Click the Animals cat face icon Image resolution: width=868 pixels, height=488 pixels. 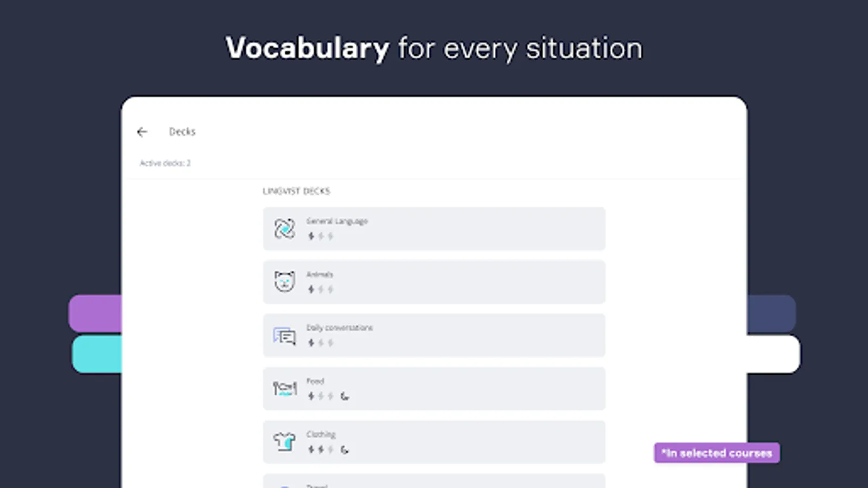284,282
